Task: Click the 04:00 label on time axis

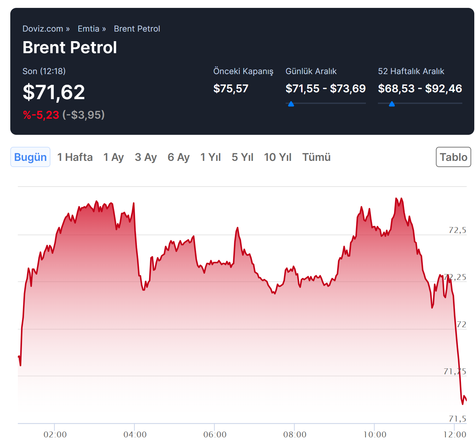Action: [135, 435]
